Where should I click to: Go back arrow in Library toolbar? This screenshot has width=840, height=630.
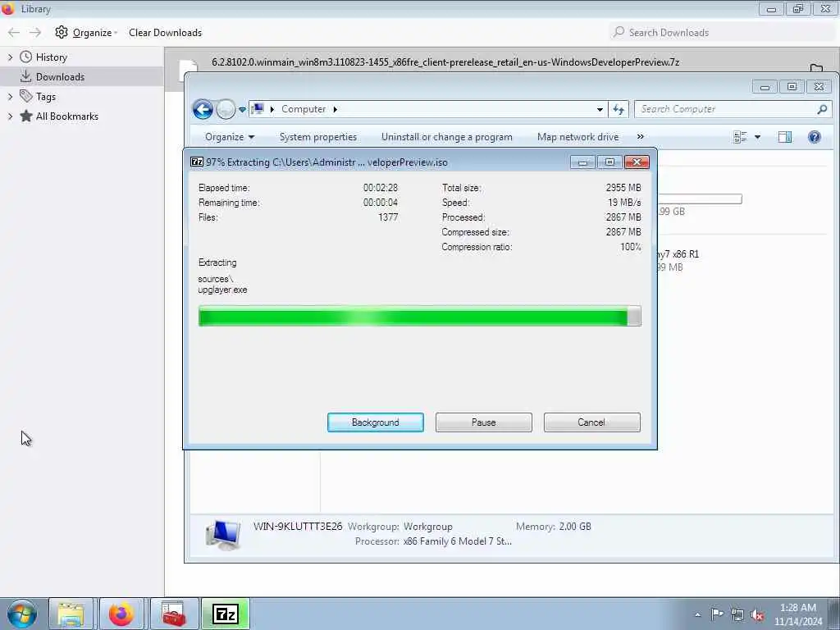click(x=14, y=33)
